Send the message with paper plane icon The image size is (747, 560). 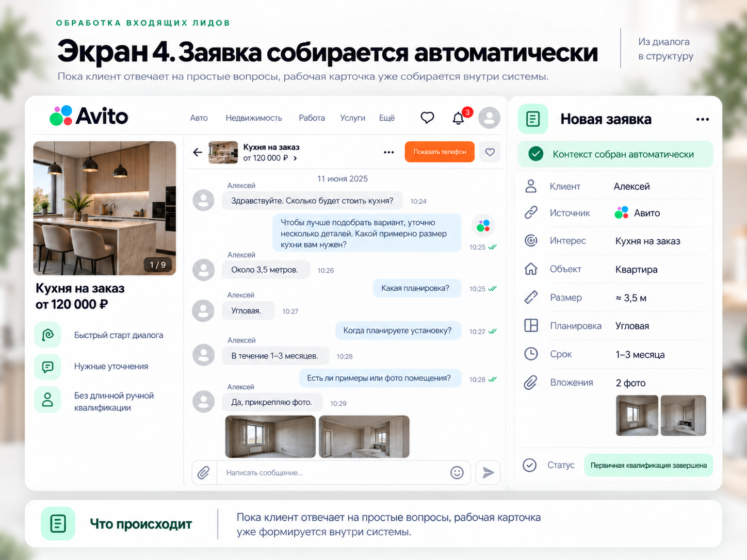[488, 472]
